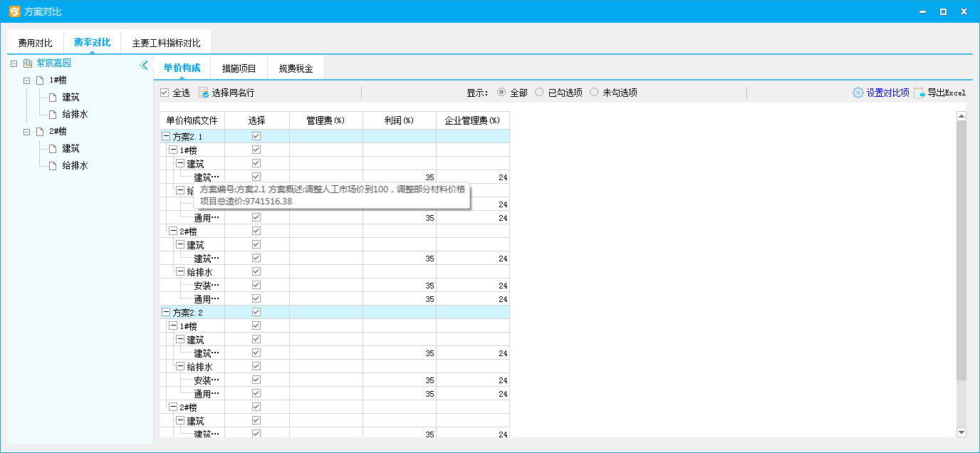Click the gear icon beside 设置对比项
This screenshot has height=453, width=980.
[x=857, y=93]
